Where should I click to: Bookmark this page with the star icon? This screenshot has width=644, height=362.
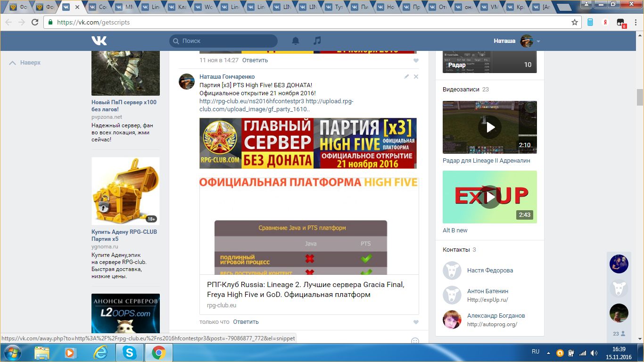tap(574, 22)
